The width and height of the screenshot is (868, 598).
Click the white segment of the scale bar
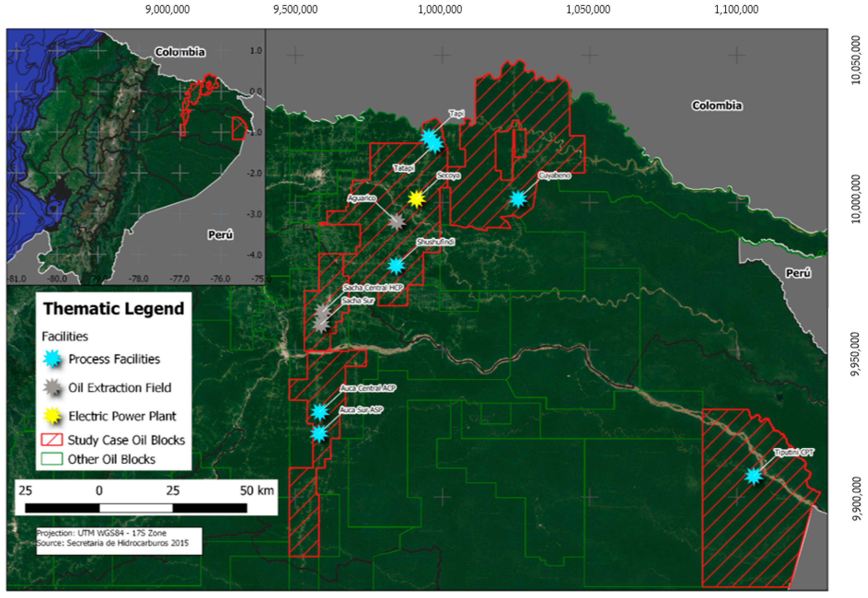(x=136, y=508)
